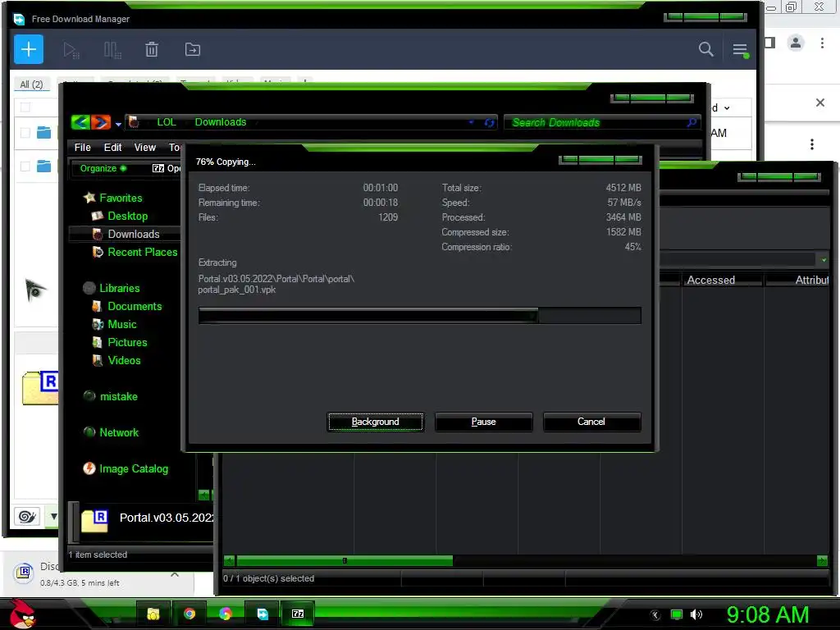Click the browser side panel icon
This screenshot has height=630, width=840.
point(769,43)
